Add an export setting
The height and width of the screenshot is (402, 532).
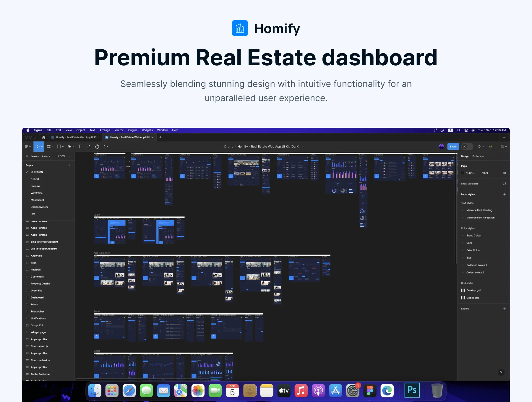pos(505,309)
